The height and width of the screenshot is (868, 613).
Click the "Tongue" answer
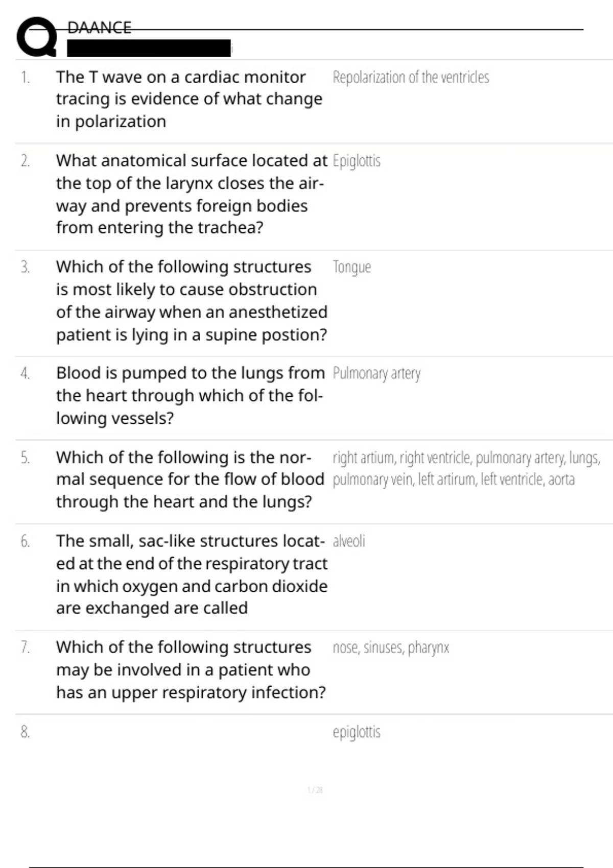tap(351, 267)
